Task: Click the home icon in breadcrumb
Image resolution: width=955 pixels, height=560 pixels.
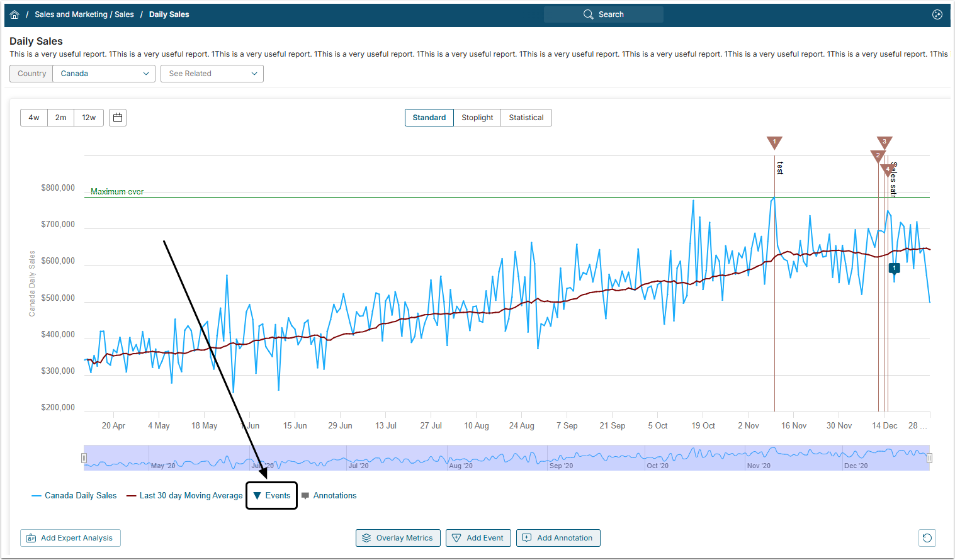Action: coord(14,14)
